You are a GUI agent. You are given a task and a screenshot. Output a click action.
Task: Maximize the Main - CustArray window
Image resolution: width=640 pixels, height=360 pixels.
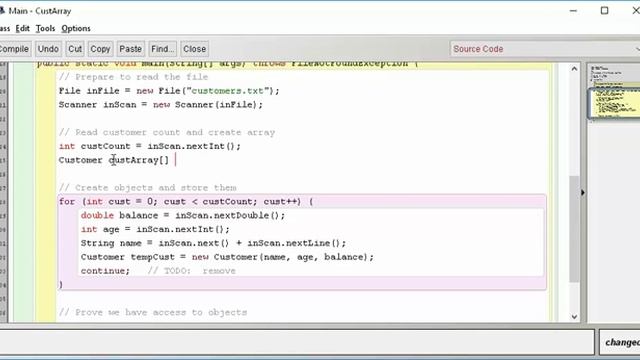tap(604, 11)
